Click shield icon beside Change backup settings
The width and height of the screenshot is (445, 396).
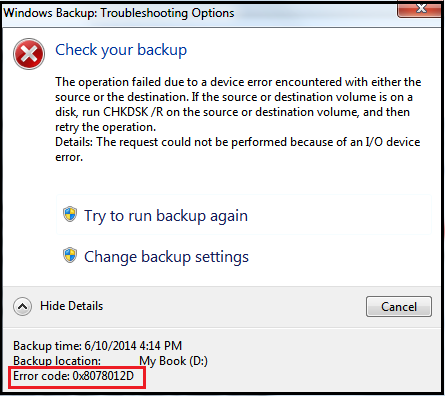click(x=70, y=255)
